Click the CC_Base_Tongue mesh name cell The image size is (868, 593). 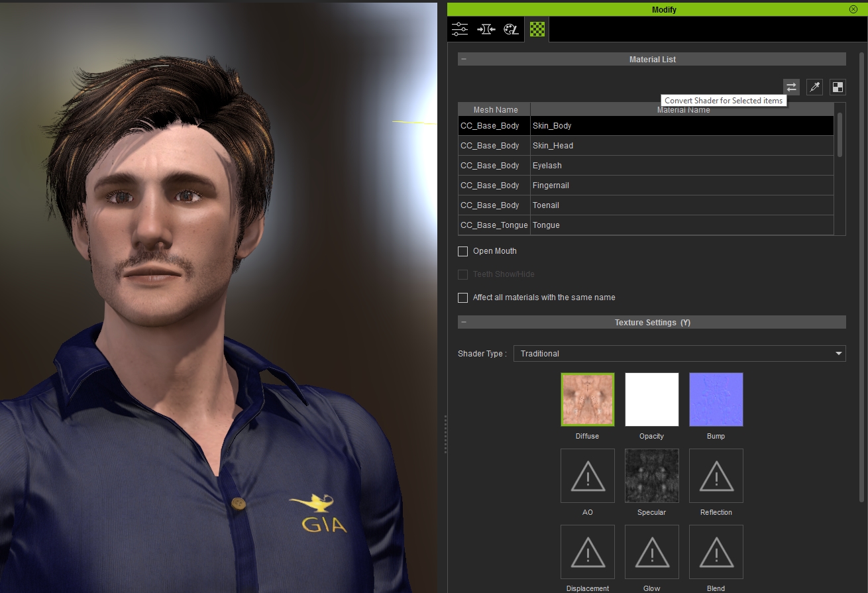click(494, 225)
